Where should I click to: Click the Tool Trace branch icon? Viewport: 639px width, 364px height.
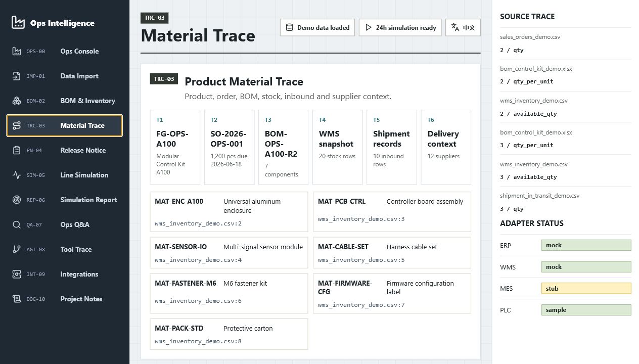tap(17, 249)
